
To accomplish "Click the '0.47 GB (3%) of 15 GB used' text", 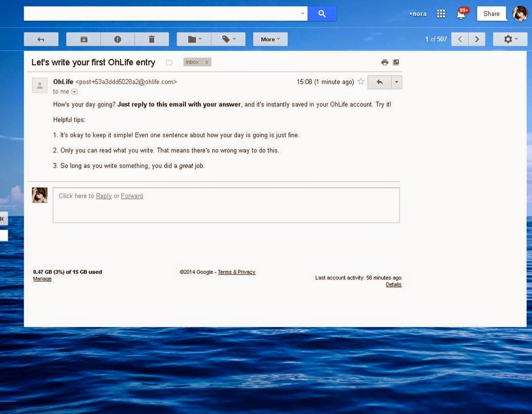I will [67, 272].
